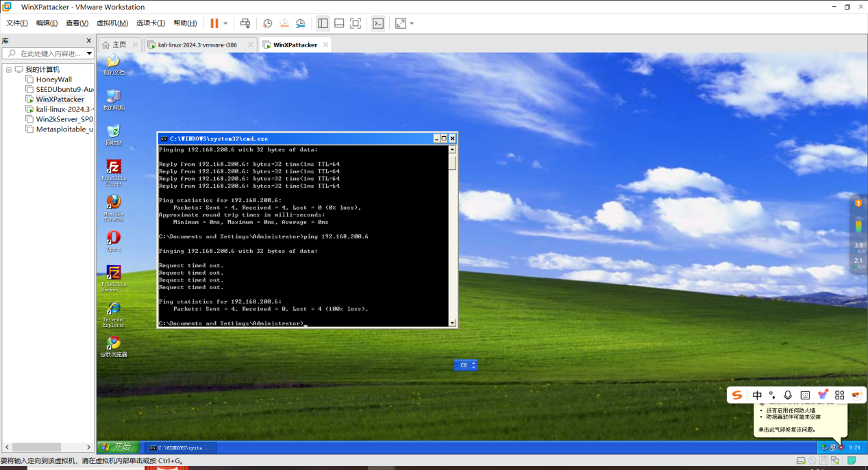Screen dimensions: 868x470
Task: Select the 谷歌浏览器 Chrome desktop icon
Action: (x=114, y=347)
